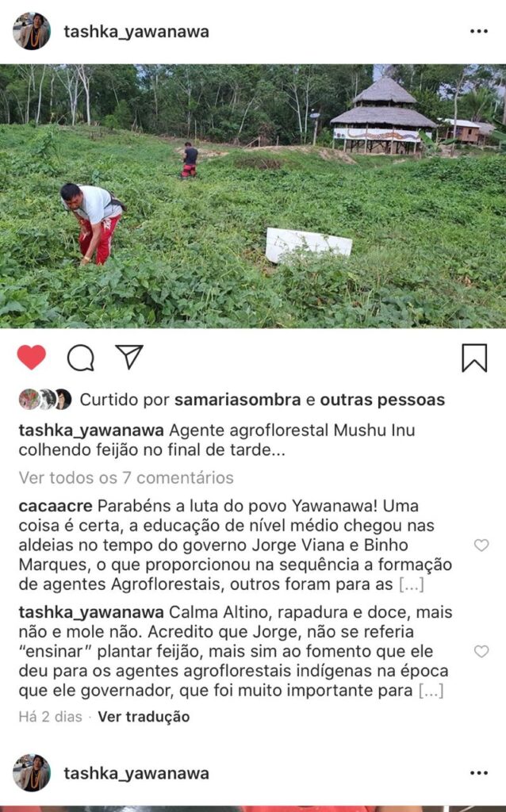The image size is (506, 812).
Task: Expand truncated cacaacre comment ellipsis
Action: tap(411, 584)
